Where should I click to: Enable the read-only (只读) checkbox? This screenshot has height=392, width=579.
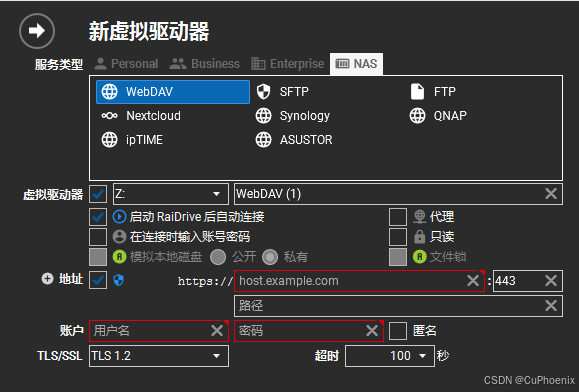tap(398, 237)
